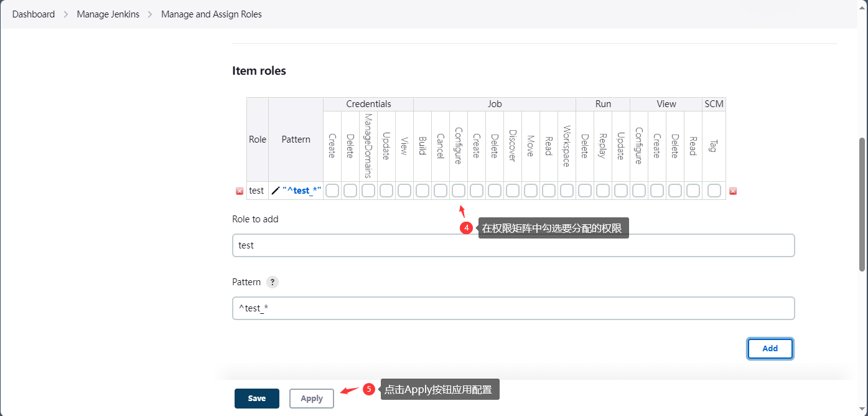Click the pencil icon to edit the pattern
Screen dimensions: 868x416
coord(276,191)
